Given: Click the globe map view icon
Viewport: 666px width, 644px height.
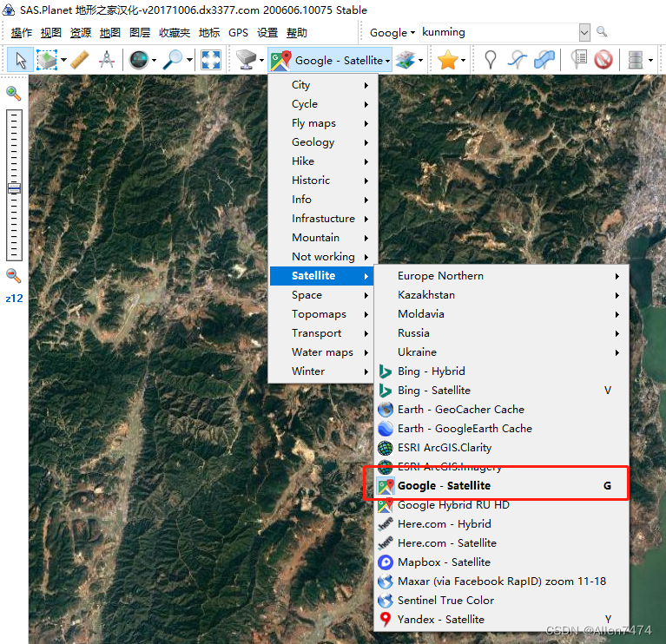Looking at the screenshot, I should click(139, 60).
